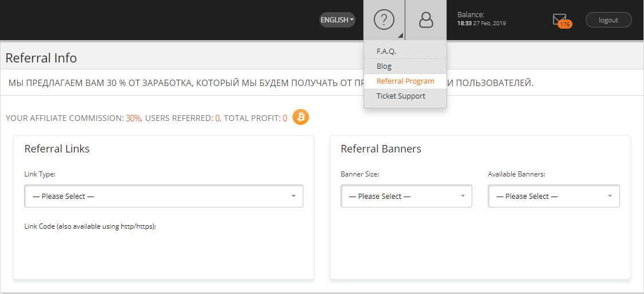Select the Referral Program menu item
The image size is (644, 294).
click(x=405, y=81)
